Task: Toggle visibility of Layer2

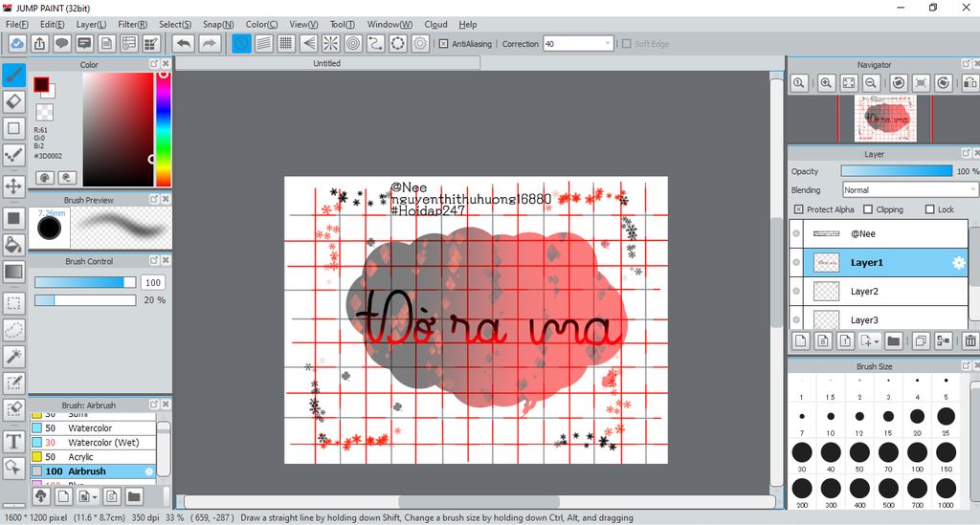Action: tap(796, 291)
